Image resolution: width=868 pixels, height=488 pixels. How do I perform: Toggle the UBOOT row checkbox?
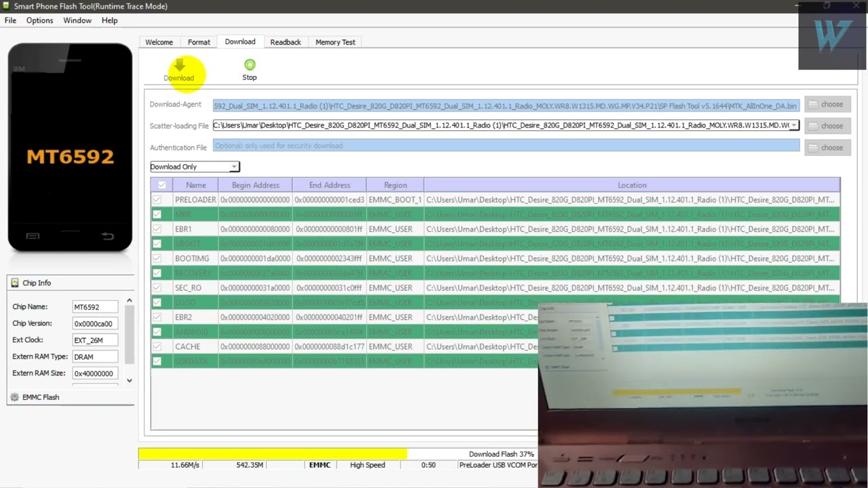click(x=157, y=244)
